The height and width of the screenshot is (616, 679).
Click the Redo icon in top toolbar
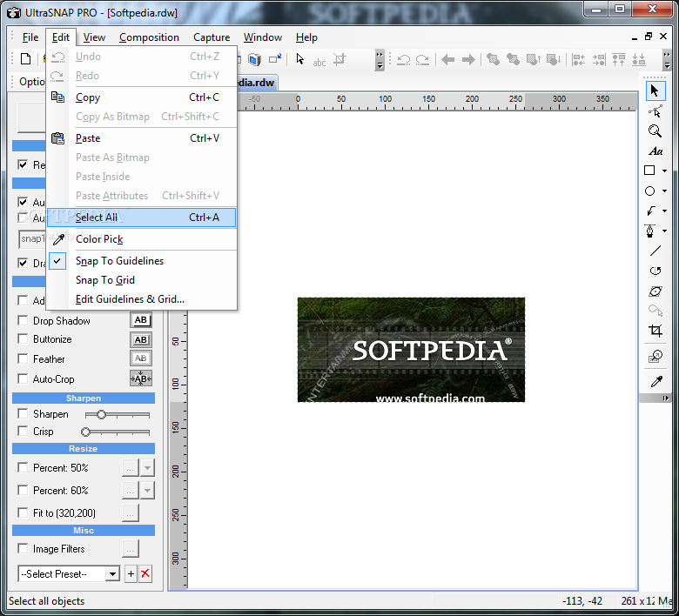point(422,59)
